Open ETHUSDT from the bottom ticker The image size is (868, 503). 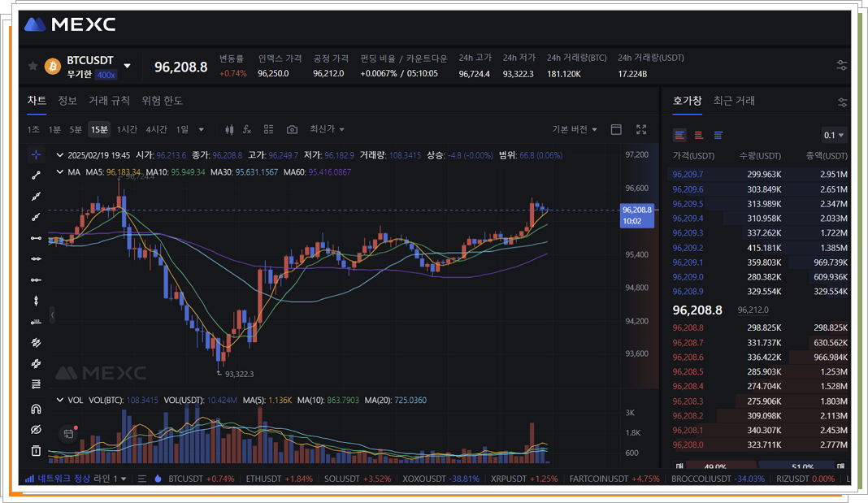pos(279,479)
